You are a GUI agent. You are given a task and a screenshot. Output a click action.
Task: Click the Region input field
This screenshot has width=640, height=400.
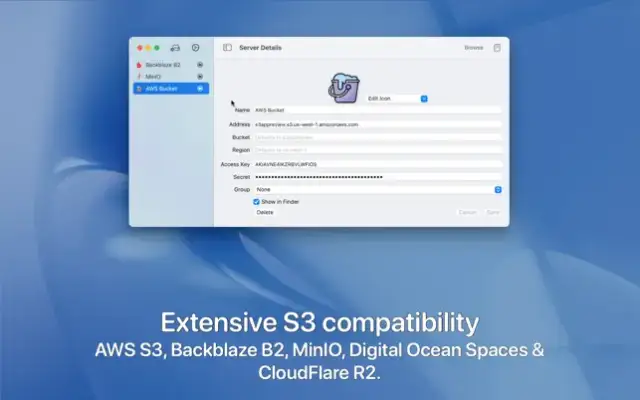click(378, 150)
